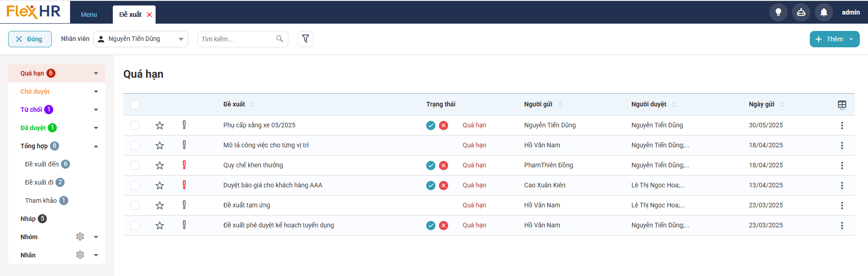Toggle the select-all header checkbox
The width and height of the screenshot is (868, 276).
(x=135, y=105)
